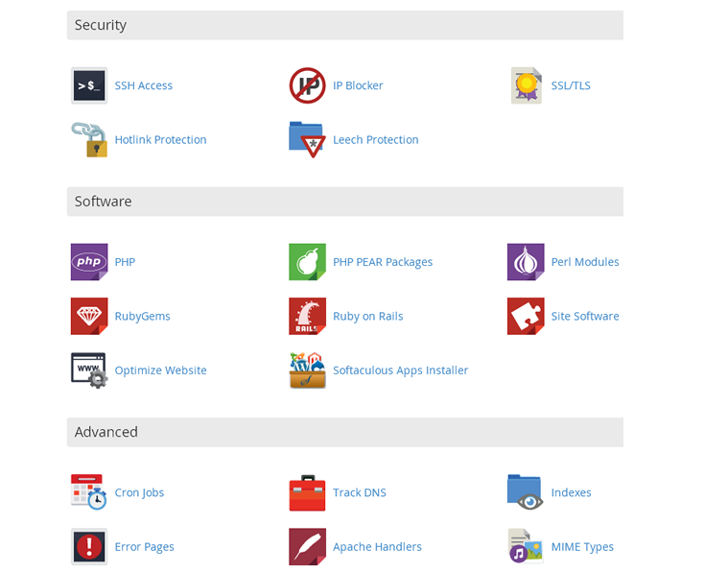Screen dimensions: 728x573
Task: Click the Perl Modules onion icon
Action: coord(526,262)
